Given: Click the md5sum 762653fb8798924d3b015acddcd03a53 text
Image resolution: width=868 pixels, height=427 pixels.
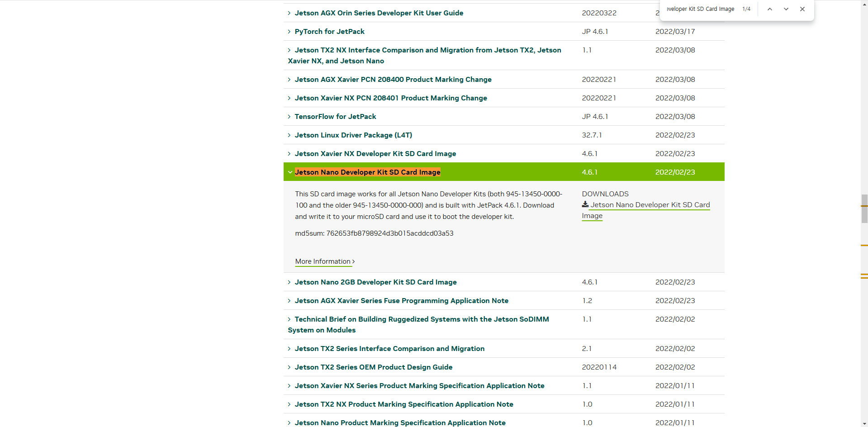Looking at the screenshot, I should pos(374,233).
